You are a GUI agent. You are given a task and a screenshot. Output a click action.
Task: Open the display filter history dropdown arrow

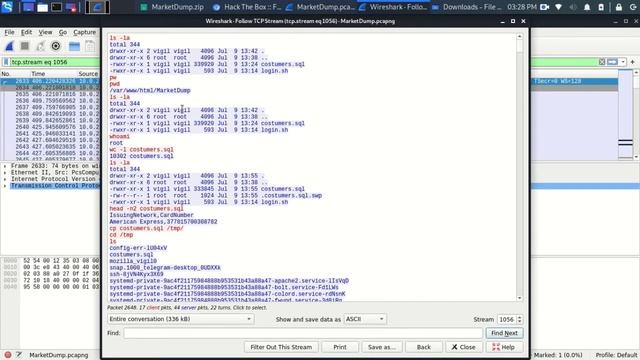(x=623, y=62)
